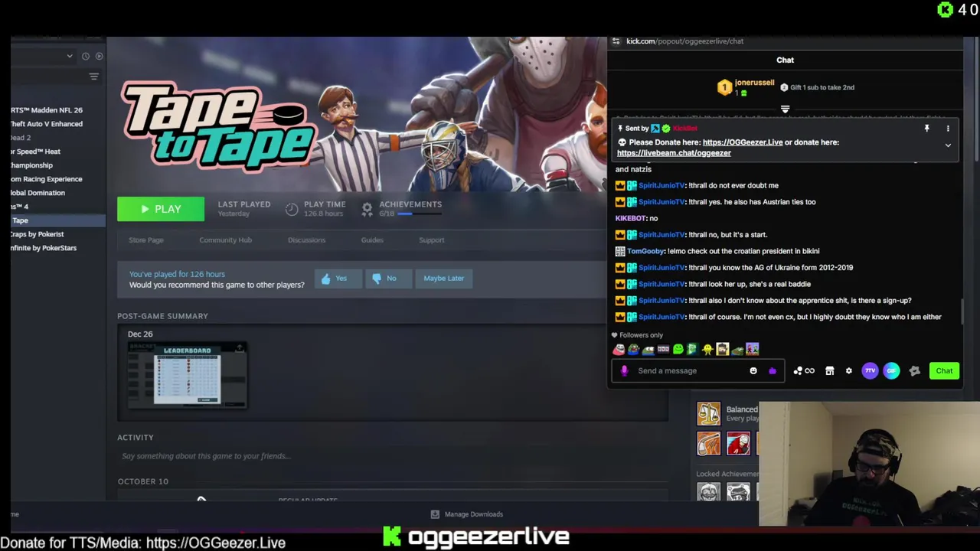Image resolution: width=980 pixels, height=551 pixels.
Task: Open the Discussions tab
Action: [306, 240]
